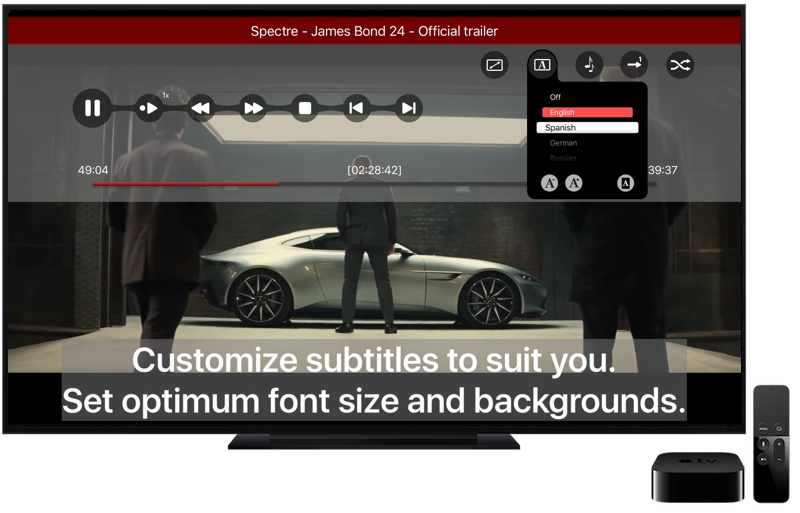Decrease subtitle font size
This screenshot has width=800, height=513.
[549, 183]
